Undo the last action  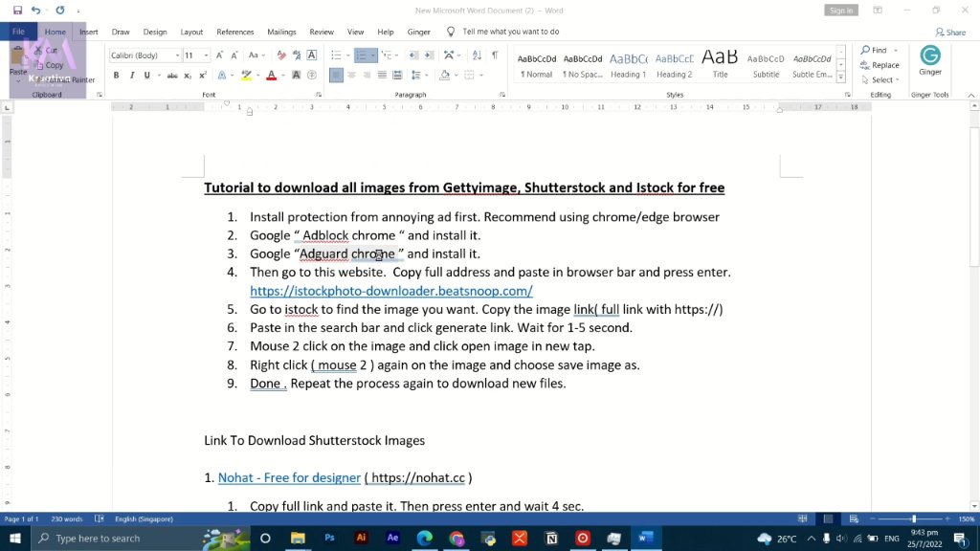35,10
